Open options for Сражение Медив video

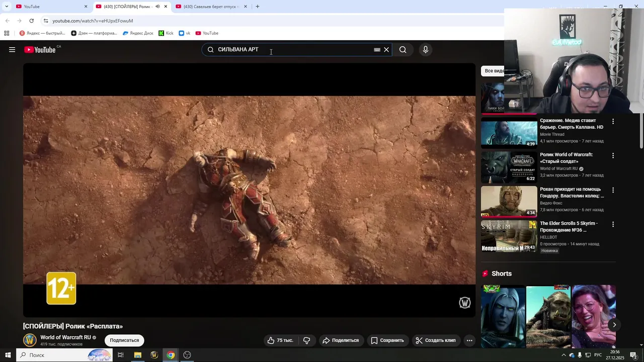pyautogui.click(x=613, y=122)
